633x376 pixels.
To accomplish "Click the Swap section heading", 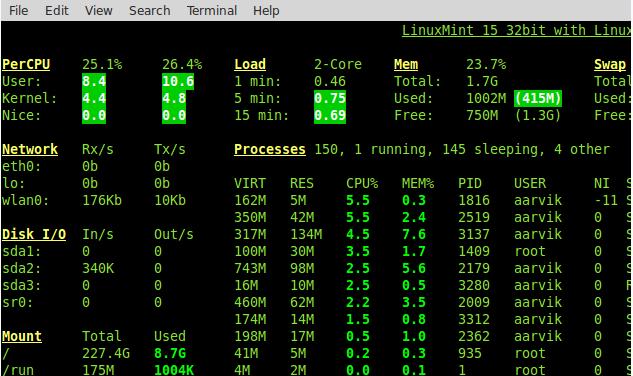I will tap(610, 65).
